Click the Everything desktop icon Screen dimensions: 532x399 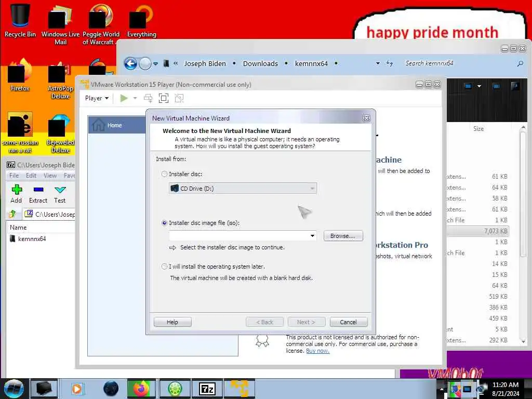pyautogui.click(x=141, y=20)
